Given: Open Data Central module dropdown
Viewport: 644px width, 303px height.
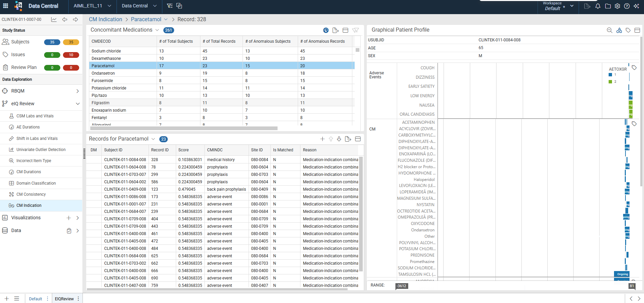Looking at the screenshot, I should [x=139, y=6].
